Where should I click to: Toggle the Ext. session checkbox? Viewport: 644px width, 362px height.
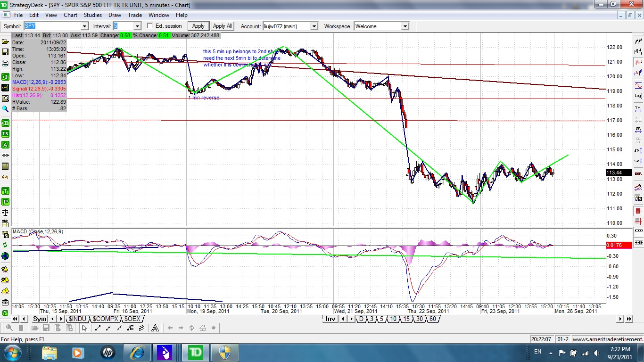(x=150, y=26)
